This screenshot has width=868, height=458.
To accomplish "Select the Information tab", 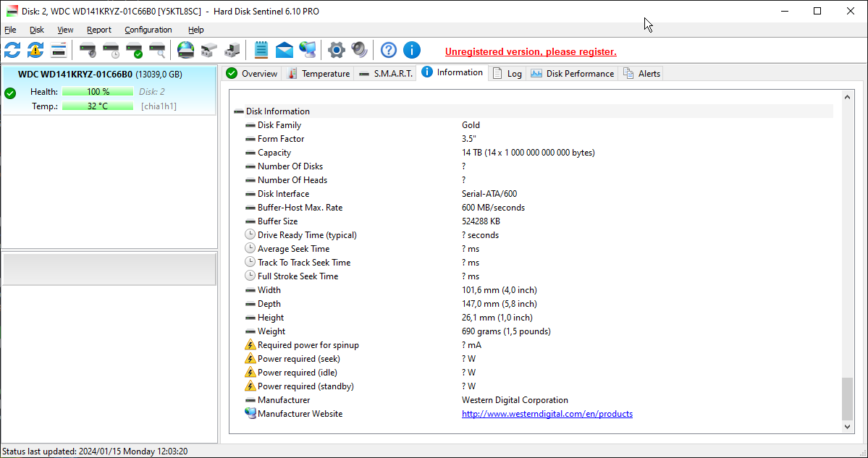I will click(x=452, y=72).
